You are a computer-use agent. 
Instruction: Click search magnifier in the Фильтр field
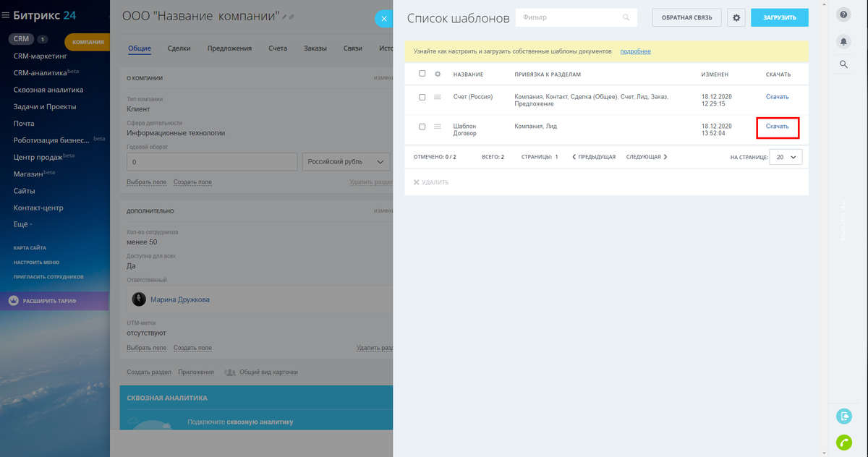(x=626, y=17)
